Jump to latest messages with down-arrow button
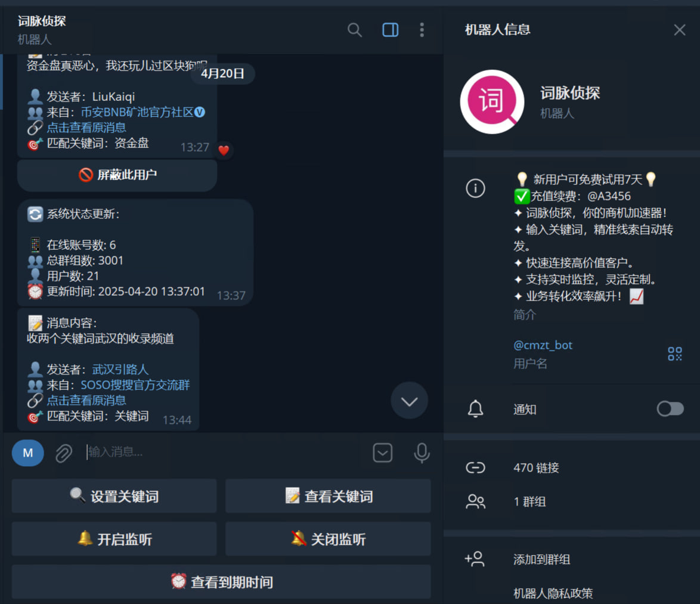 [410, 401]
